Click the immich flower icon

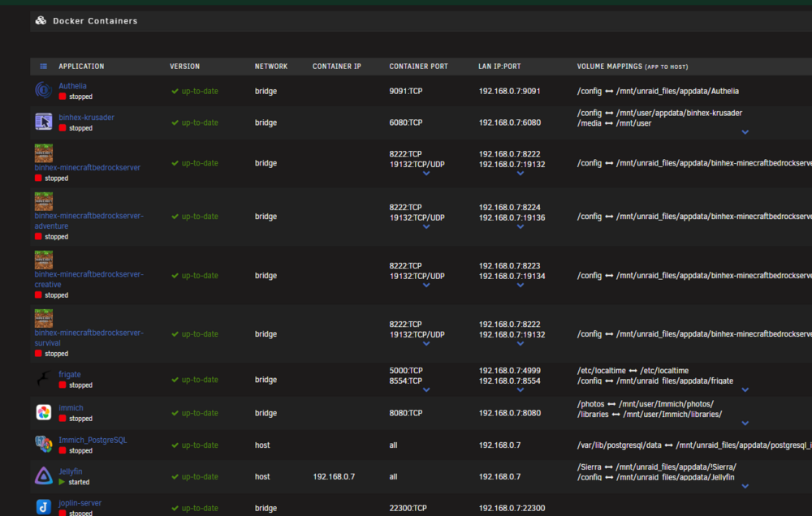44,412
